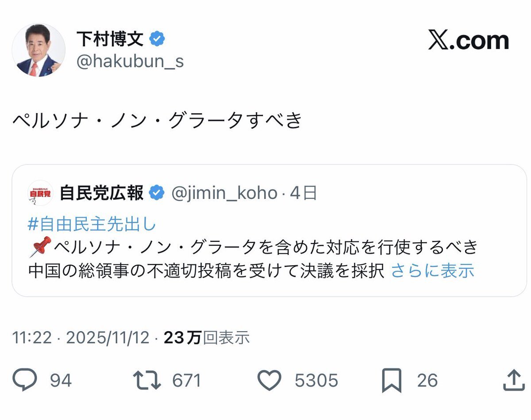
Task: Repost this tweet via the retweet icon
Action: 148,380
